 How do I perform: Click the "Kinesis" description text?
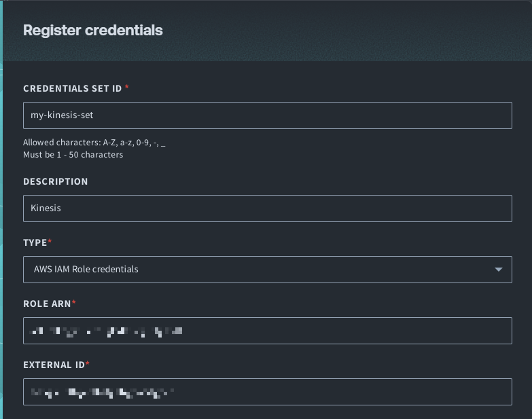point(46,208)
